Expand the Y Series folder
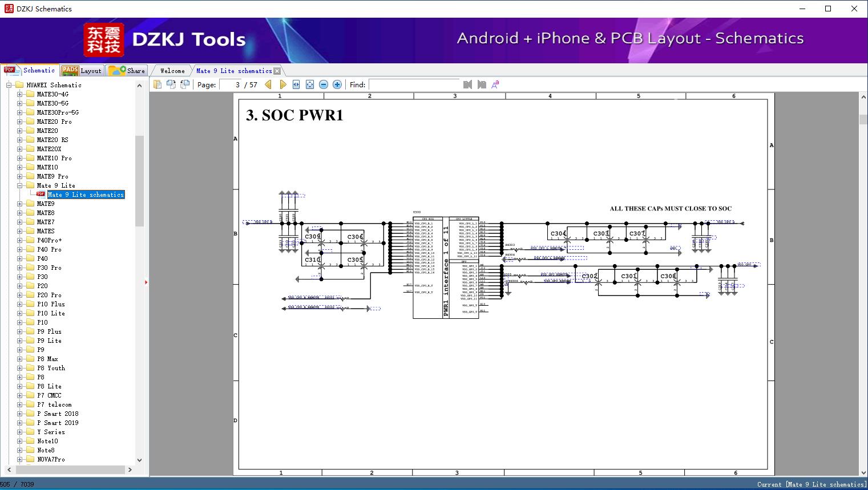Viewport: 868px width, 490px height. click(19, 432)
